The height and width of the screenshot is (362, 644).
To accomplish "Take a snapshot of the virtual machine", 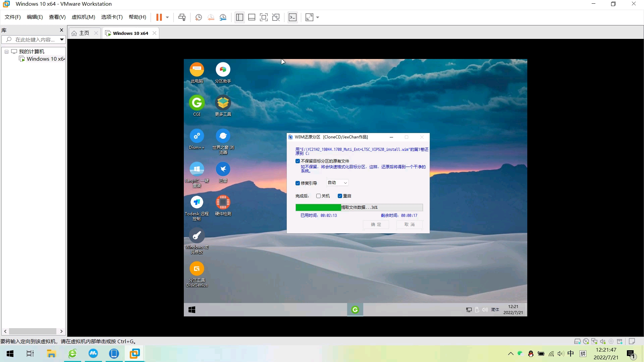I will (x=199, y=17).
